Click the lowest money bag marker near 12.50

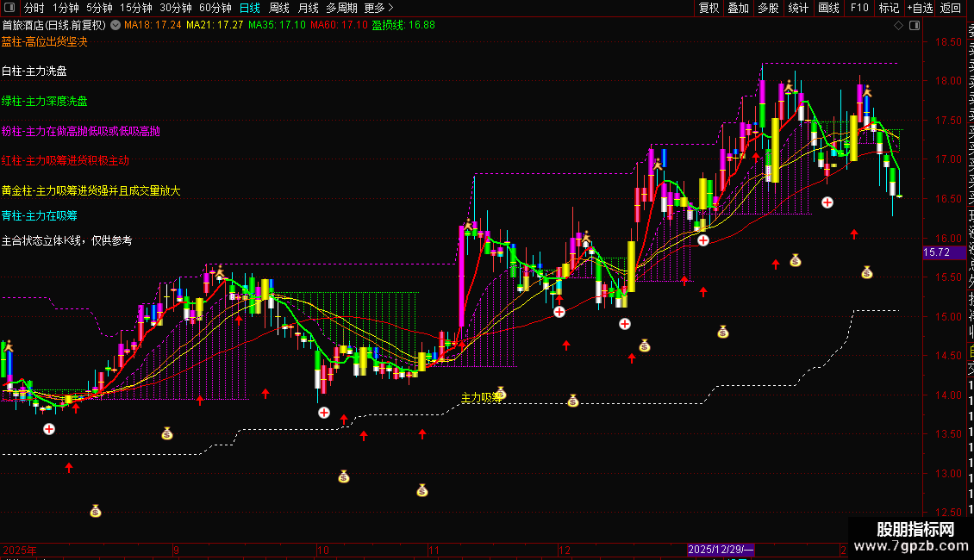click(95, 511)
